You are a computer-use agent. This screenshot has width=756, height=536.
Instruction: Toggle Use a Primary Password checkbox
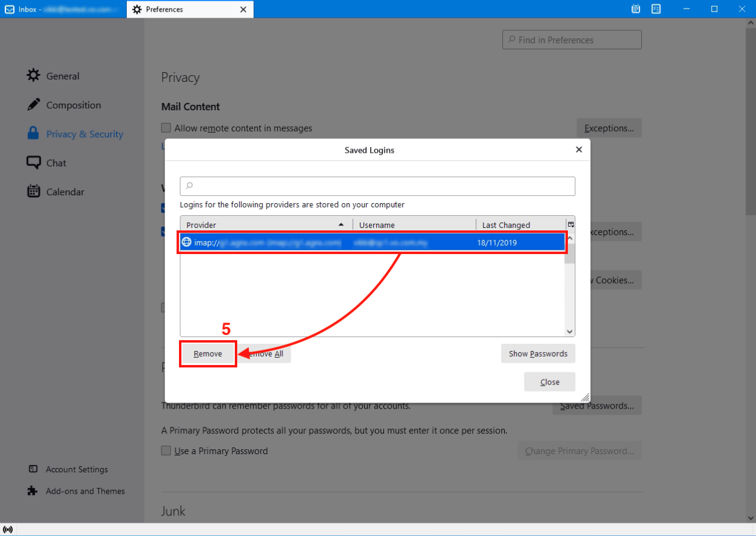pos(166,451)
